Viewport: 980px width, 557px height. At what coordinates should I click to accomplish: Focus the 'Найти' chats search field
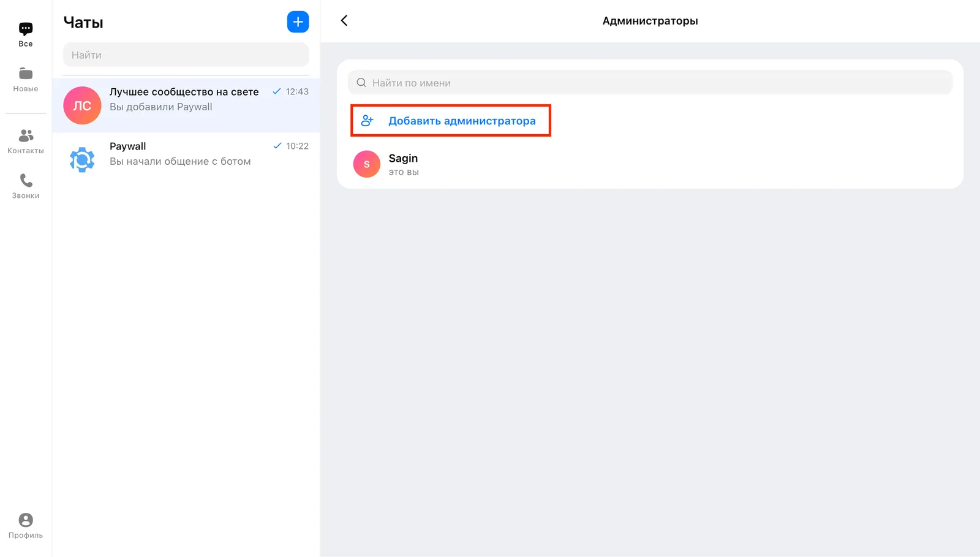tap(186, 55)
